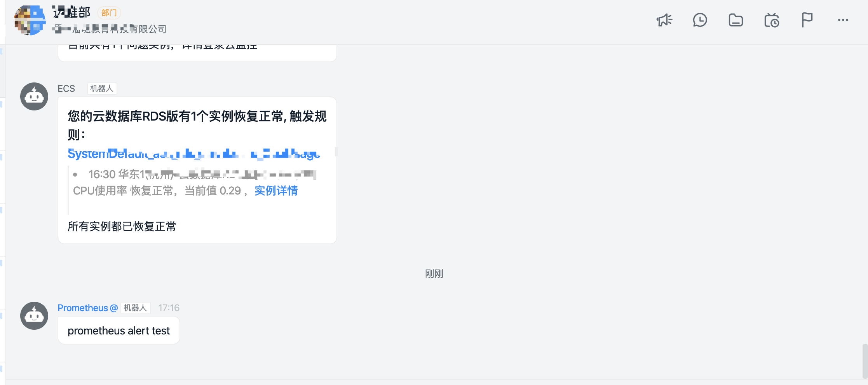Viewport: 868px width, 385px height.
Task: Open the group announcement megaphone icon
Action: [664, 20]
